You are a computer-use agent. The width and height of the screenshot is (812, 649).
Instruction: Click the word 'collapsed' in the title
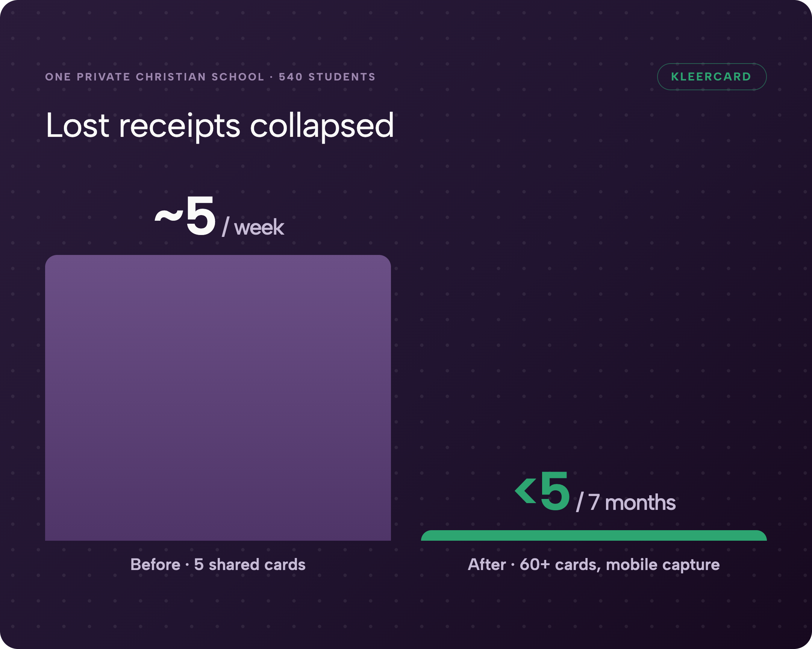pos(322,127)
